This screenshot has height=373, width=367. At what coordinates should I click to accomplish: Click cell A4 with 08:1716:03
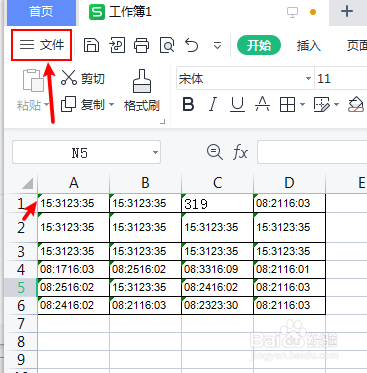74,269
